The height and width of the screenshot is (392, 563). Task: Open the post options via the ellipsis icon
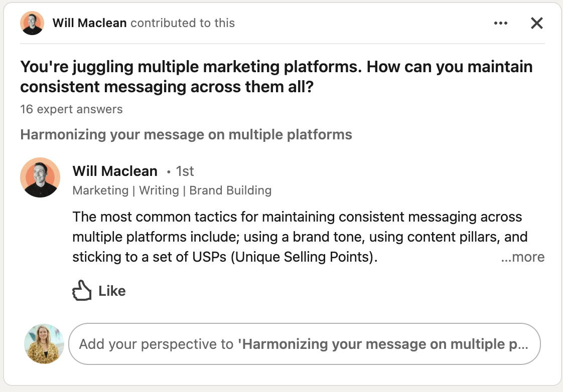click(501, 23)
